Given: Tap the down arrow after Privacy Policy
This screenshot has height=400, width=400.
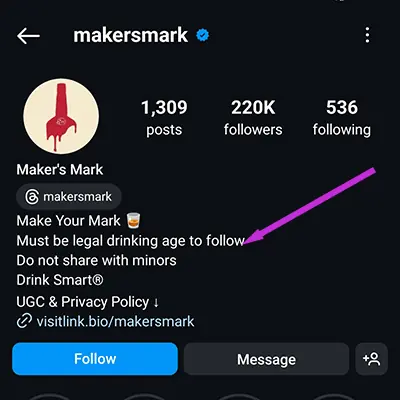Looking at the screenshot, I should 156,303.
